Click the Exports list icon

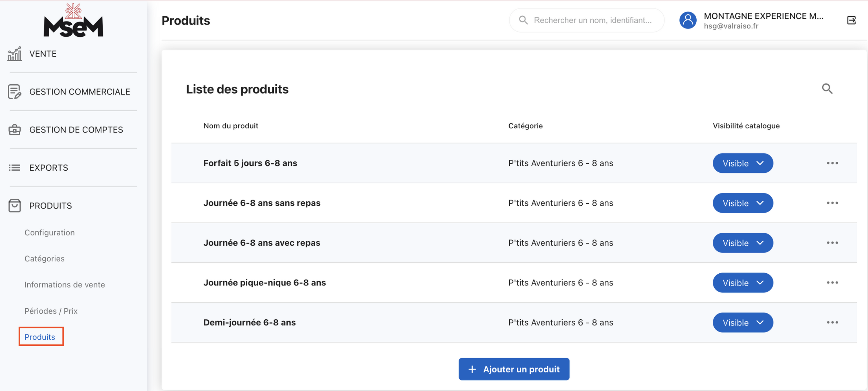(14, 168)
